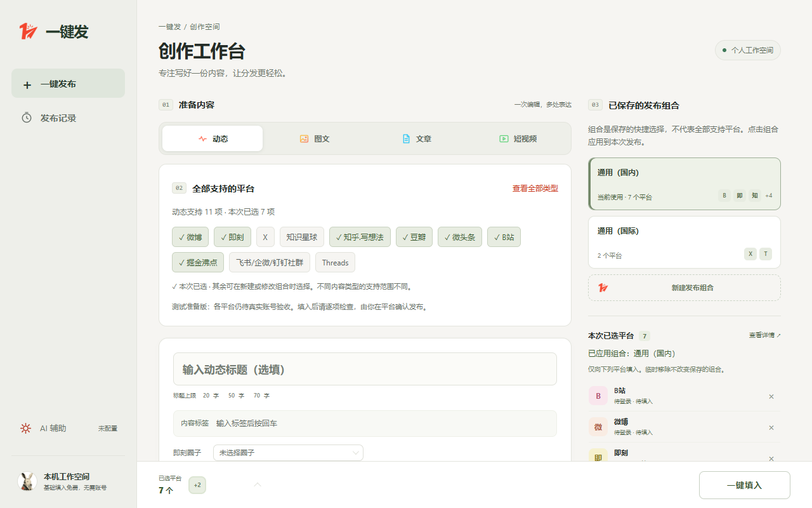Screen dimensions: 812x508
Task: Click the X badge in 通用（国际）card
Action: [x=750, y=254]
